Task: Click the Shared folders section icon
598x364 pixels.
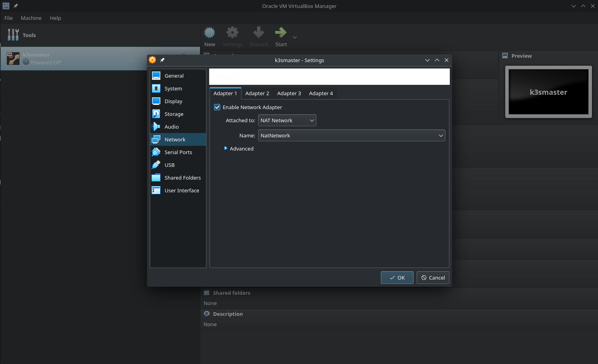Action: point(207,293)
